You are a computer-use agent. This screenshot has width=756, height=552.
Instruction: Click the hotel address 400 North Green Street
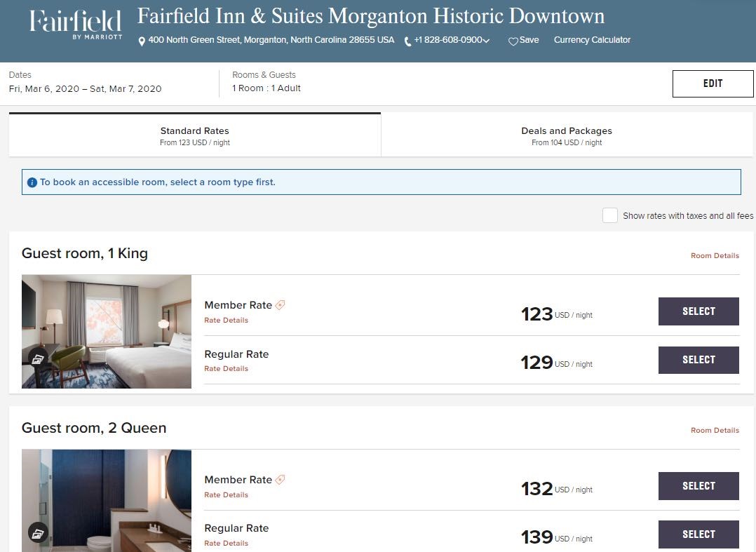click(271, 40)
